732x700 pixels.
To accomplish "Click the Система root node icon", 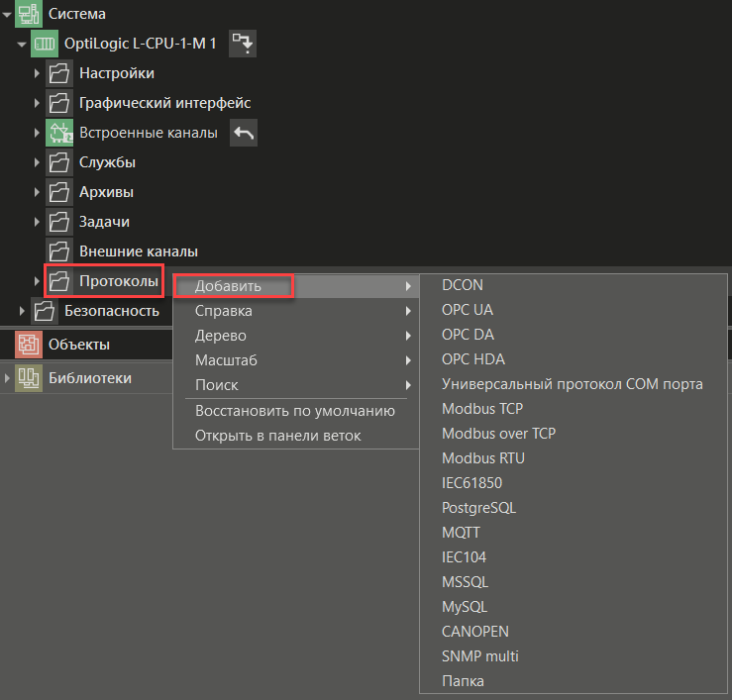I will pyautogui.click(x=29, y=14).
